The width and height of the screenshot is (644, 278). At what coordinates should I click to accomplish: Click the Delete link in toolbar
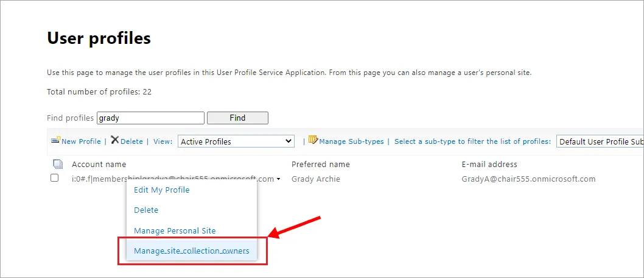(131, 141)
